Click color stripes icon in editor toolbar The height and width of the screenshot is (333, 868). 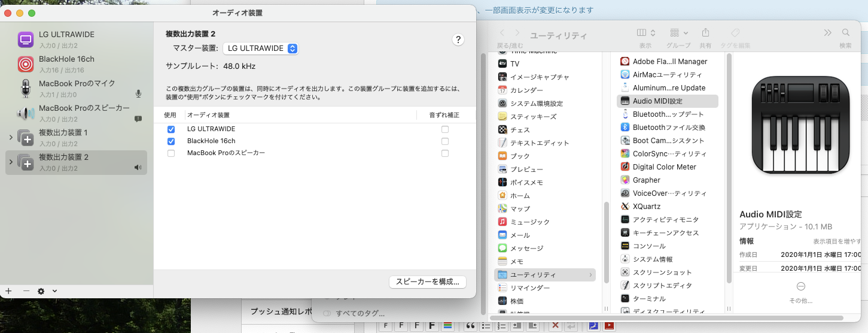coord(447,326)
